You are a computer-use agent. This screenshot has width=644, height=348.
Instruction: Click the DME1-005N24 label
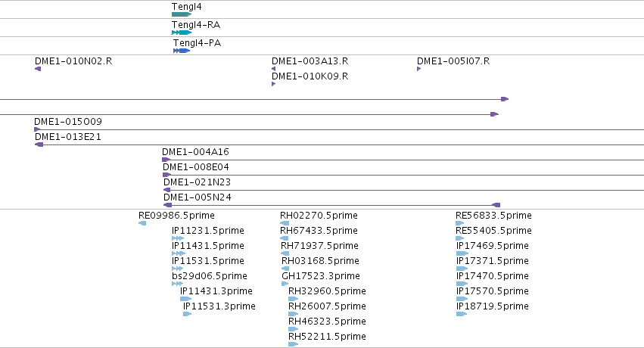198,197
